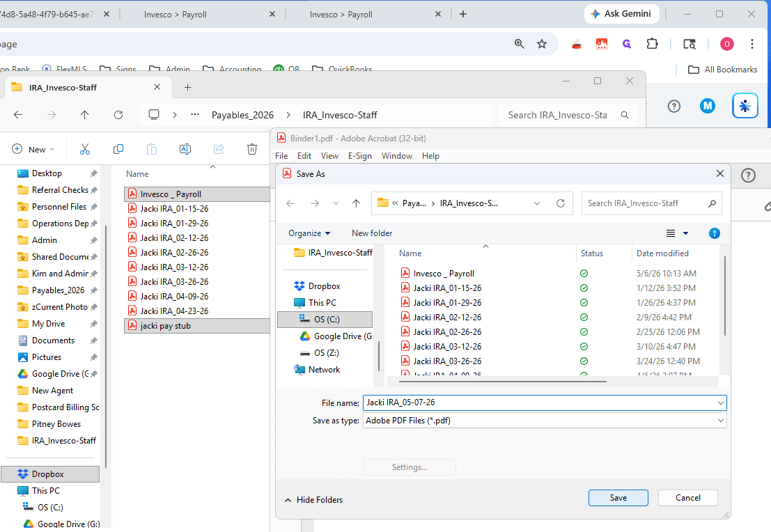The height and width of the screenshot is (532, 771).
Task: Click Ask Gemini button in Chrome
Action: 621,14
